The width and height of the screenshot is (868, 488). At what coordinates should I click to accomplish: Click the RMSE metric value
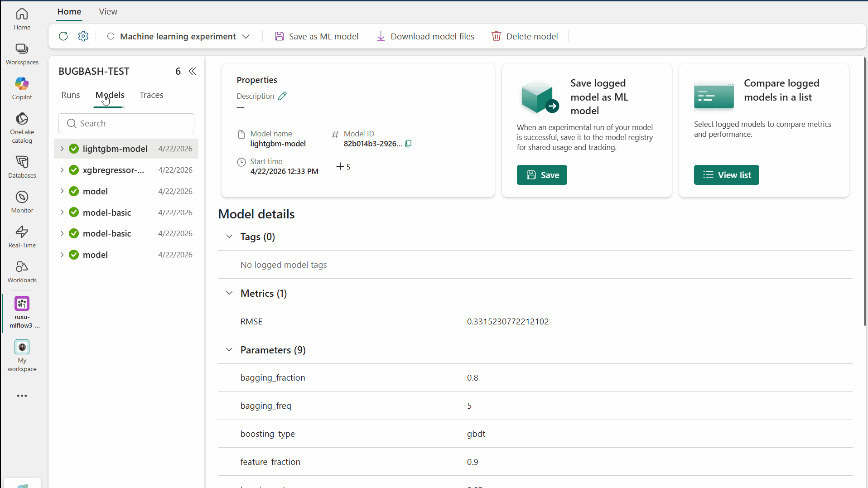coord(508,321)
